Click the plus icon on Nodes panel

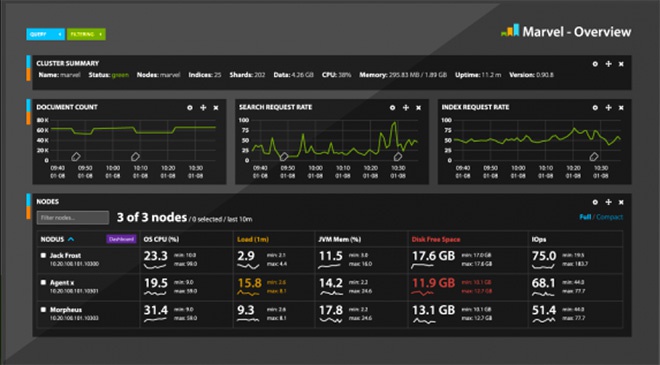pos(608,202)
